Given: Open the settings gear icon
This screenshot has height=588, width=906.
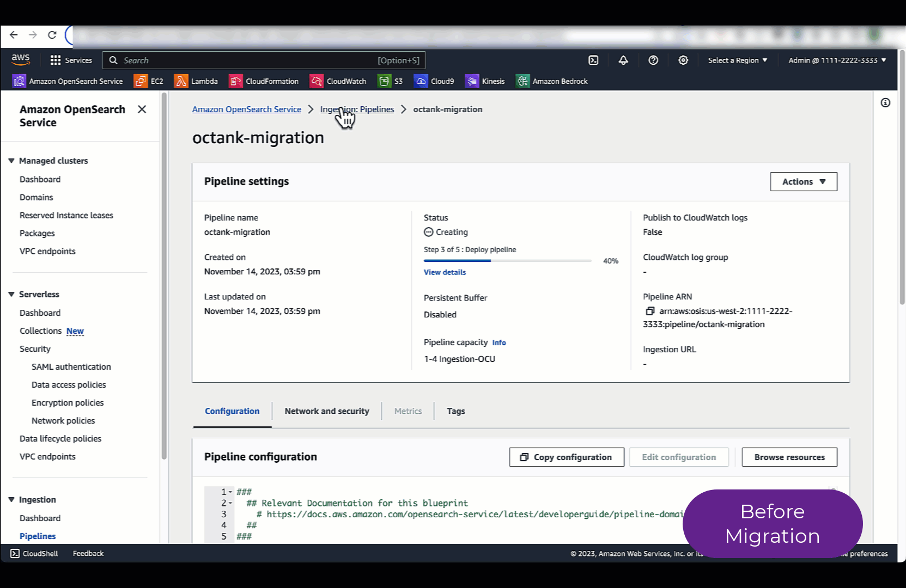Looking at the screenshot, I should coord(683,60).
